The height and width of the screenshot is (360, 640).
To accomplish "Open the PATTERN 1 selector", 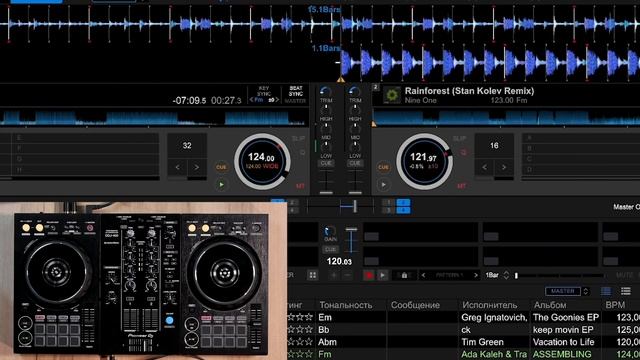I will point(449,276).
